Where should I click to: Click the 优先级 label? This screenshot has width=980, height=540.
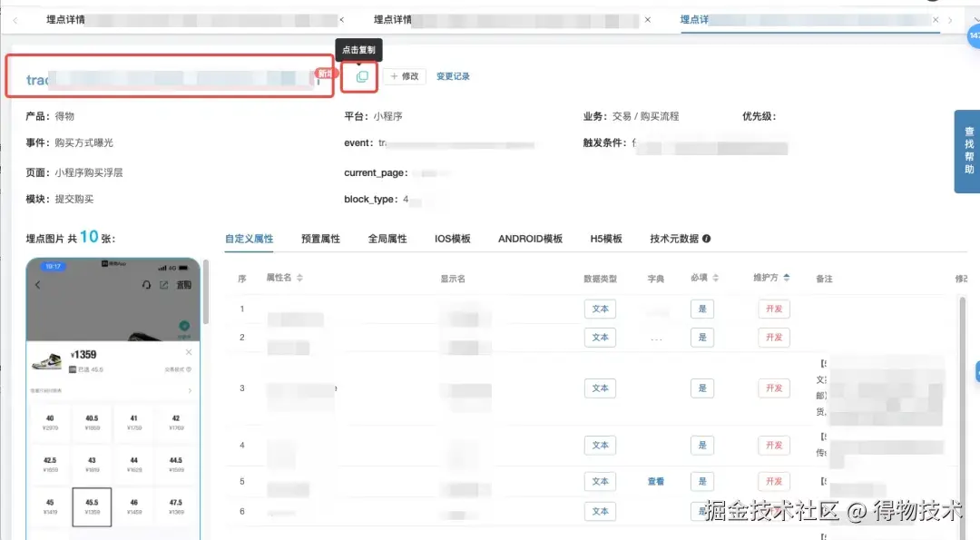tap(759, 116)
